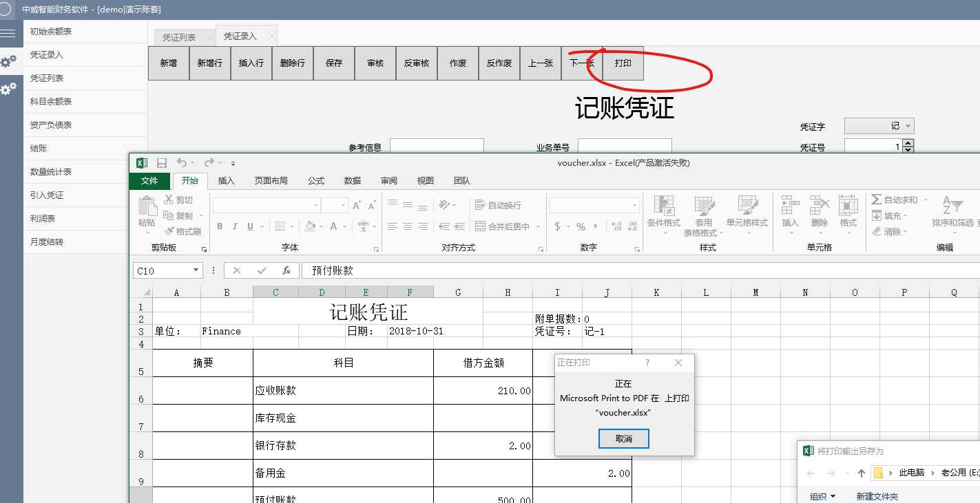Open 资产负债表 in the left sidebar
980x503 pixels.
(85, 125)
